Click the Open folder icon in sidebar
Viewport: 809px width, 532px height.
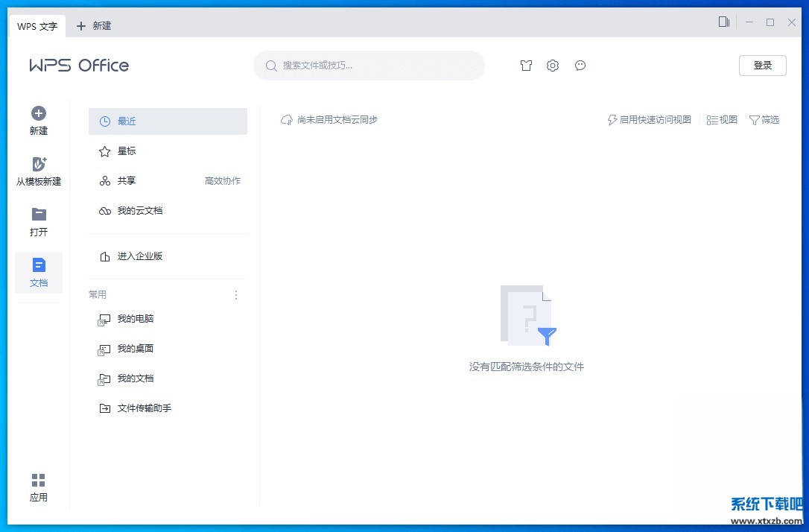tap(39, 215)
